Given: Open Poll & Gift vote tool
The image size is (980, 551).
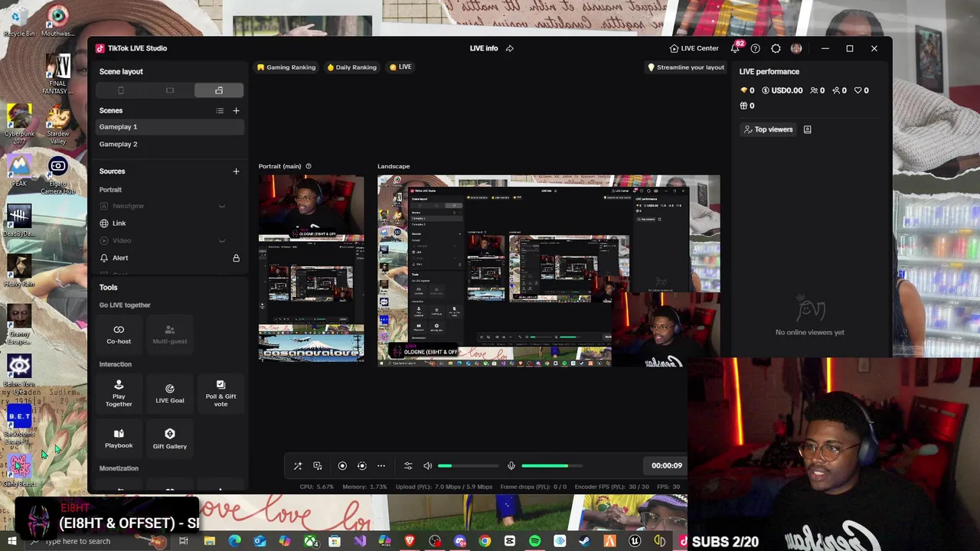Looking at the screenshot, I should pos(220,393).
